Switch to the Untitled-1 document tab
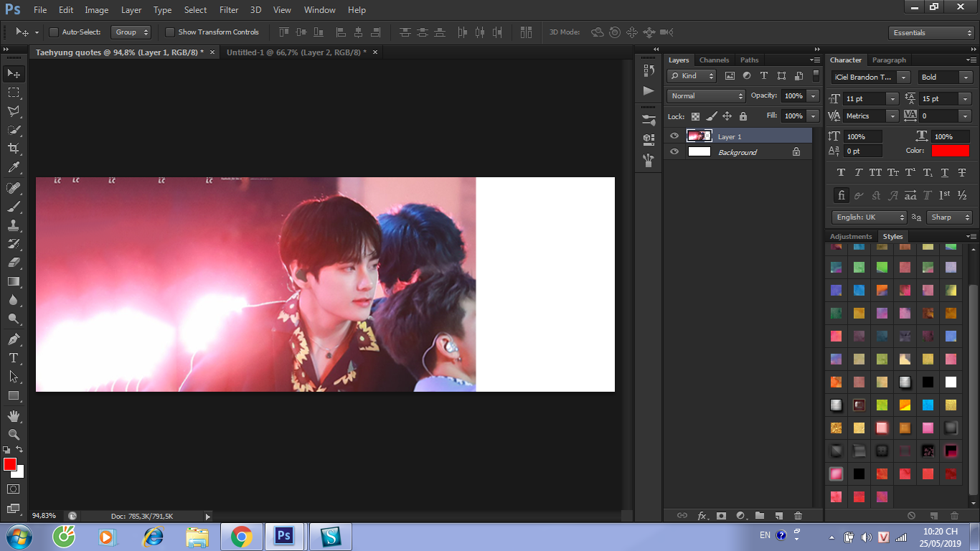 (x=296, y=52)
